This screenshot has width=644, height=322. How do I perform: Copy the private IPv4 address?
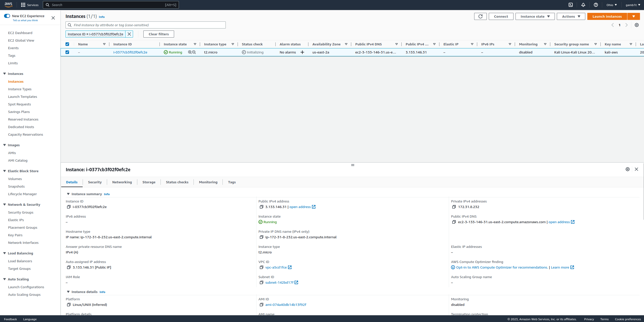[454, 207]
